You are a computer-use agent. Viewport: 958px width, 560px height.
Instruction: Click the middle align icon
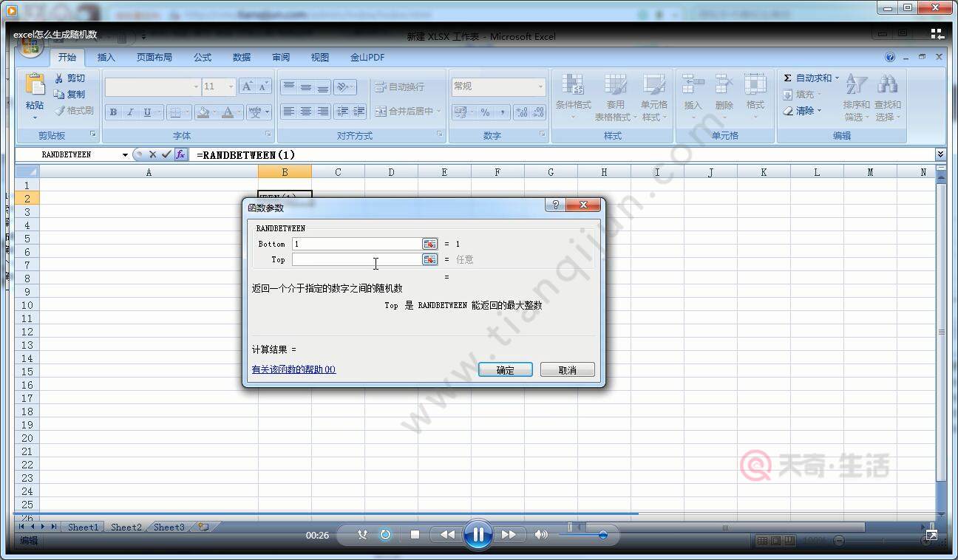point(305,87)
